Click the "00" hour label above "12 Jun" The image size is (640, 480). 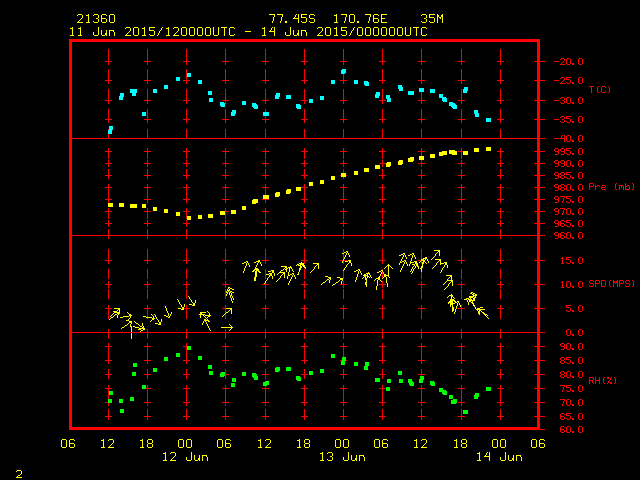click(x=185, y=444)
